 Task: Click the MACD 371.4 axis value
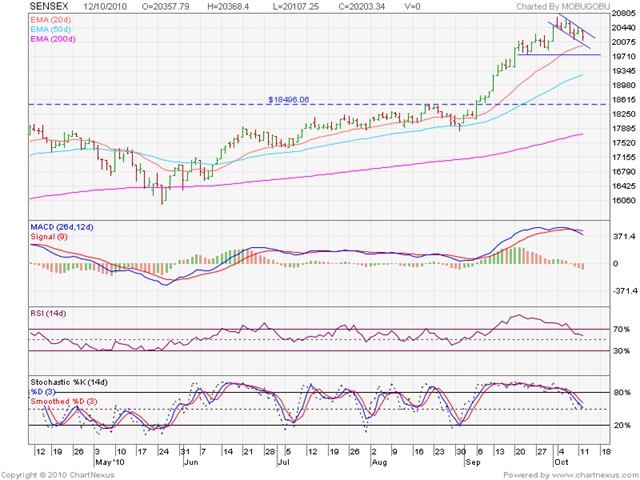(x=623, y=237)
